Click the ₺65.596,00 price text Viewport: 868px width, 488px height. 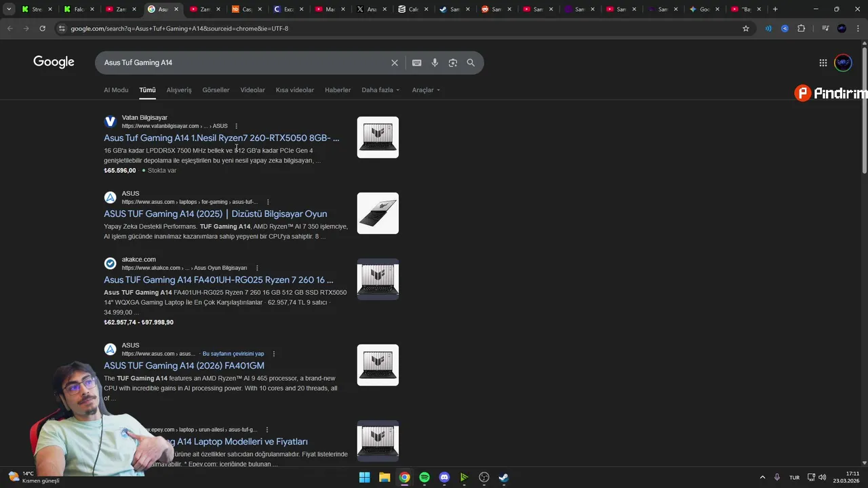(120, 171)
